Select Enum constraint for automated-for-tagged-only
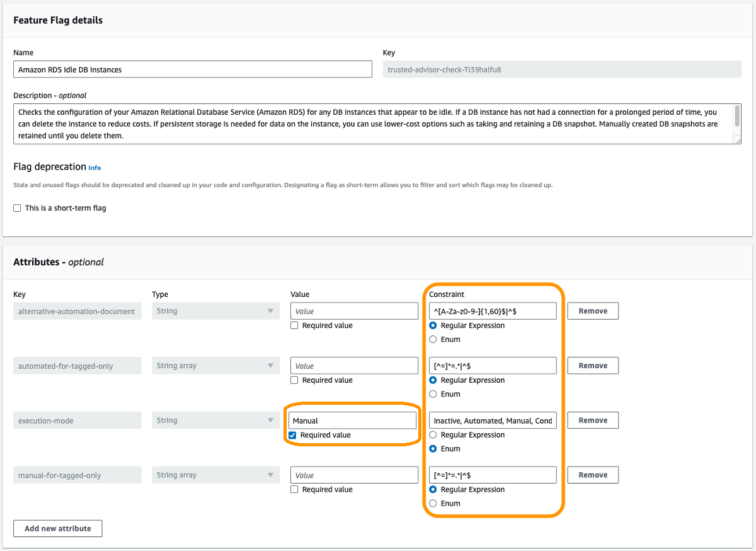Image resolution: width=756 pixels, height=551 pixels. click(x=433, y=393)
